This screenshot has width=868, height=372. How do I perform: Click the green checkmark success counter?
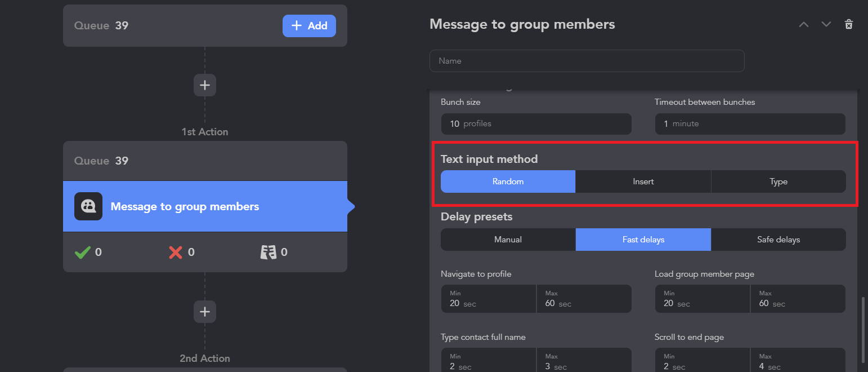(83, 252)
